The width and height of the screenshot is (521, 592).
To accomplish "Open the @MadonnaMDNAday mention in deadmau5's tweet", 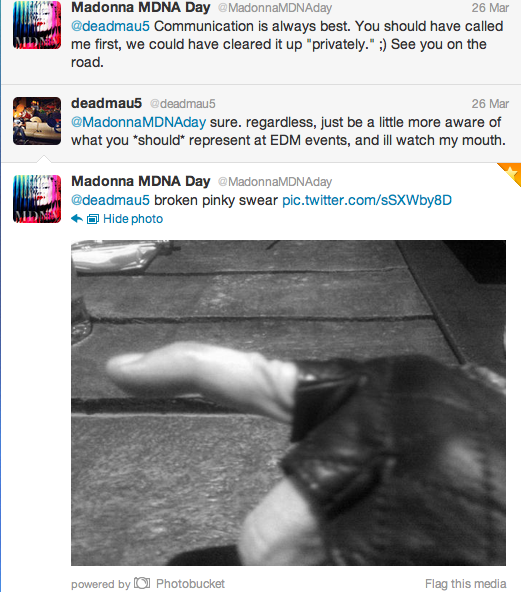I will (139, 122).
